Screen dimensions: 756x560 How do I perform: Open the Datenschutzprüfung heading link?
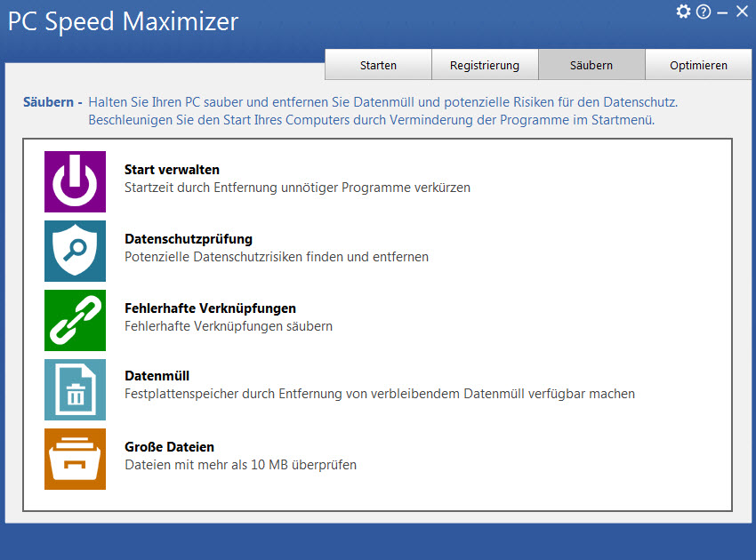pos(189,239)
